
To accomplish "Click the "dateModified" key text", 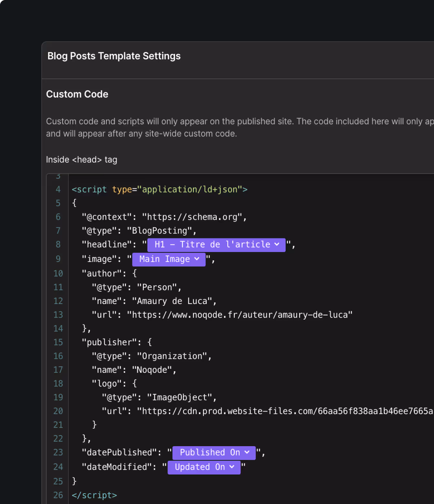I will pyautogui.click(x=117, y=467).
